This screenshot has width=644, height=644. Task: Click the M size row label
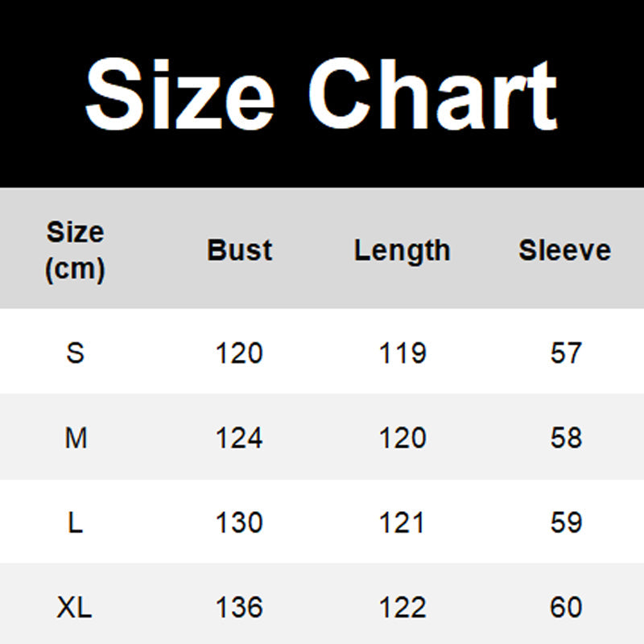[76, 438]
